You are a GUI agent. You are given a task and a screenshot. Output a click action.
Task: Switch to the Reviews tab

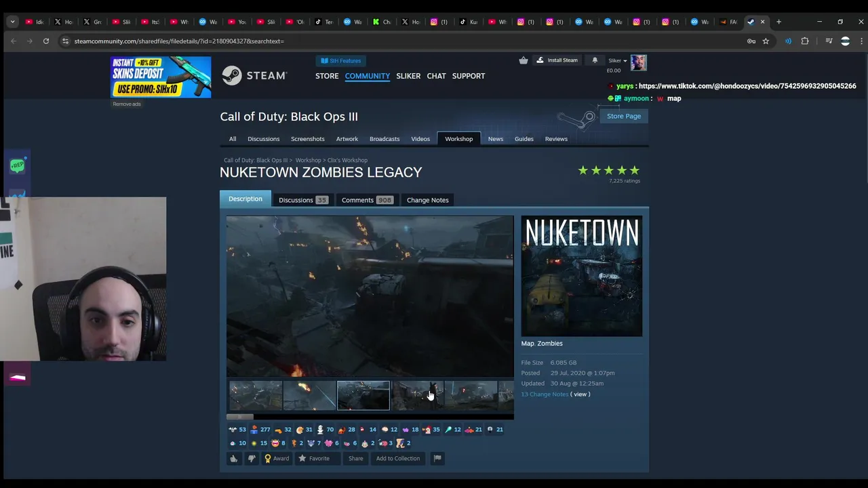tap(556, 139)
